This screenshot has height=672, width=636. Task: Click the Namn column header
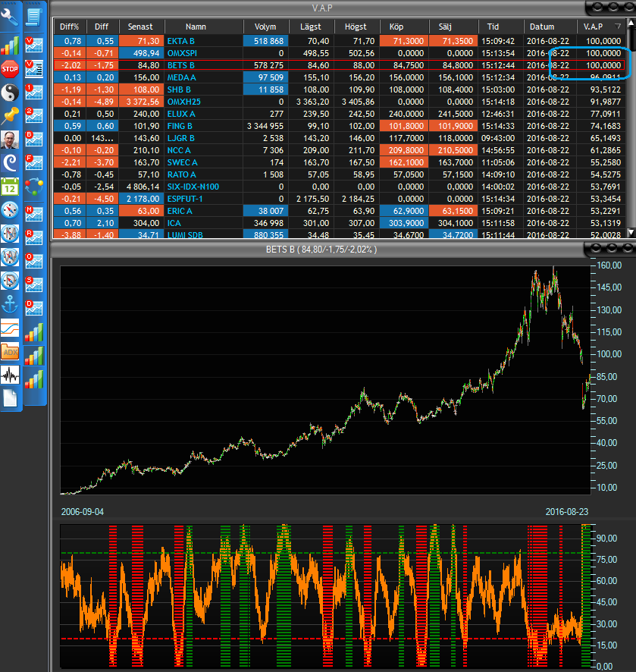(x=196, y=27)
